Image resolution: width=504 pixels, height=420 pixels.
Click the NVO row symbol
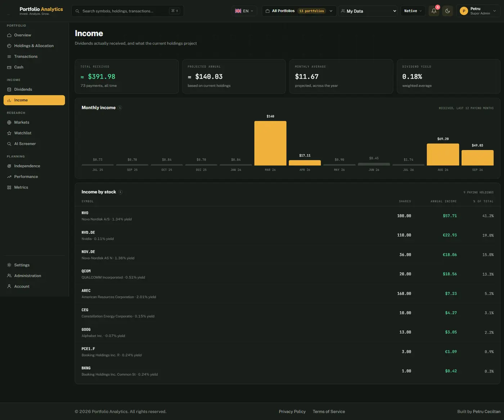pyautogui.click(x=85, y=213)
